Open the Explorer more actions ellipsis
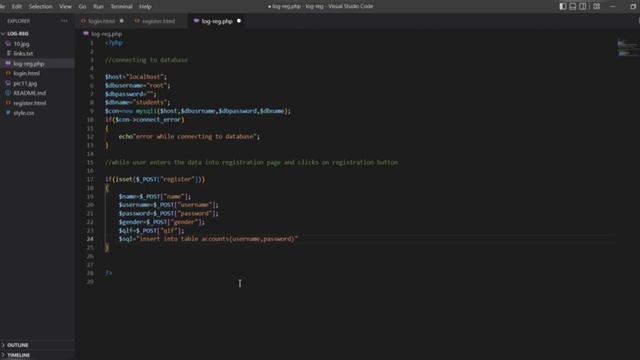The height and width of the screenshot is (360, 640). coord(64,21)
